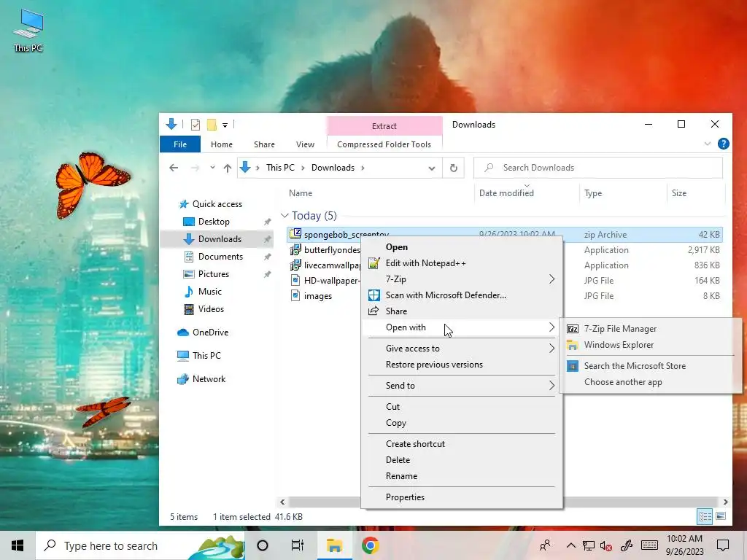Image resolution: width=747 pixels, height=560 pixels.
Task: Select This PC in the navigation pane
Action: (206, 356)
